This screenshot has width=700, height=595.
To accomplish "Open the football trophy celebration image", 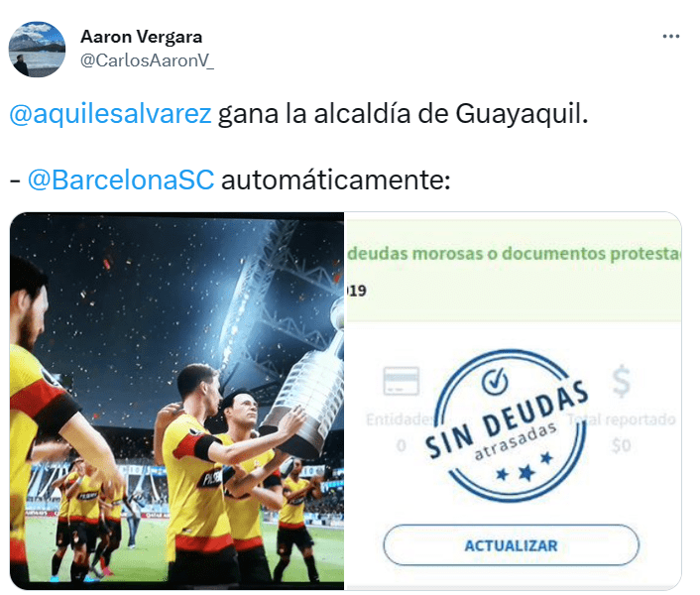I will point(176,401).
